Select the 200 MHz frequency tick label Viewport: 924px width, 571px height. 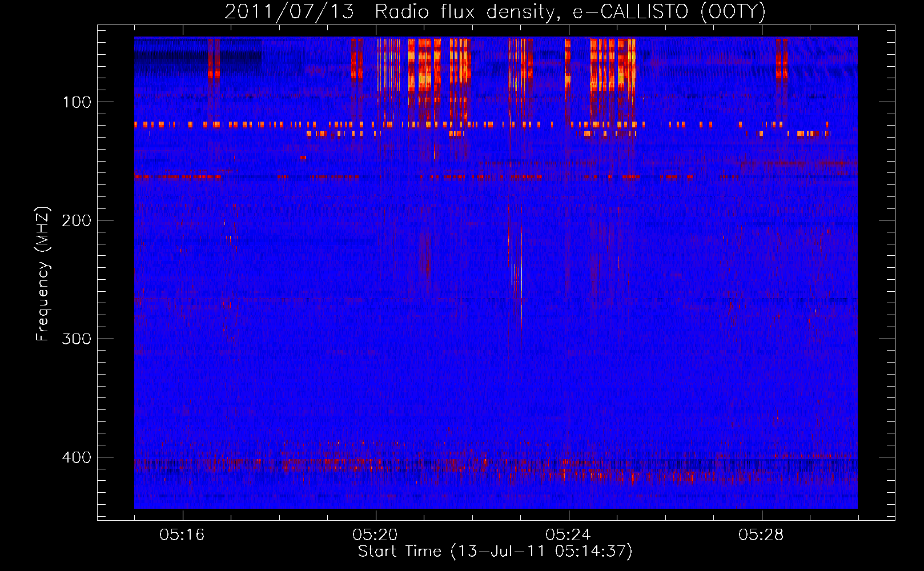[77, 220]
